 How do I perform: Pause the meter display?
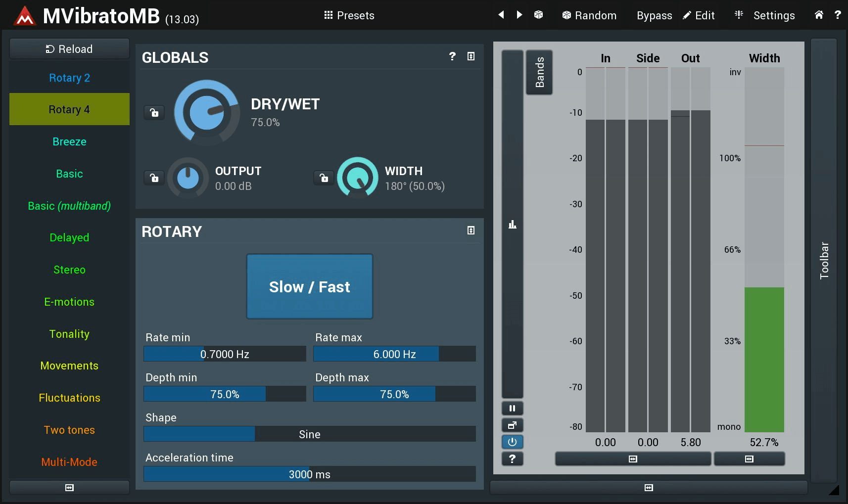point(512,409)
